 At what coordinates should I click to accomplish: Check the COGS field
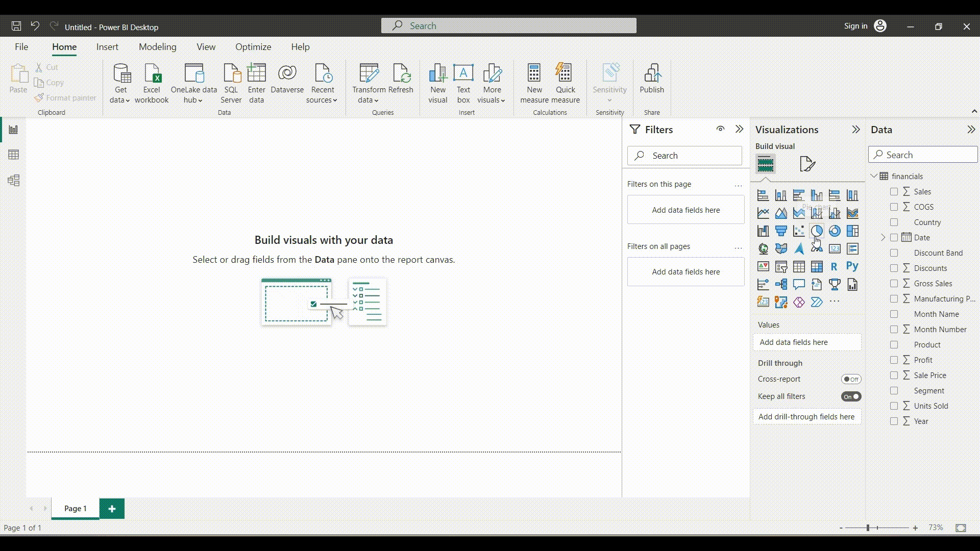point(894,207)
